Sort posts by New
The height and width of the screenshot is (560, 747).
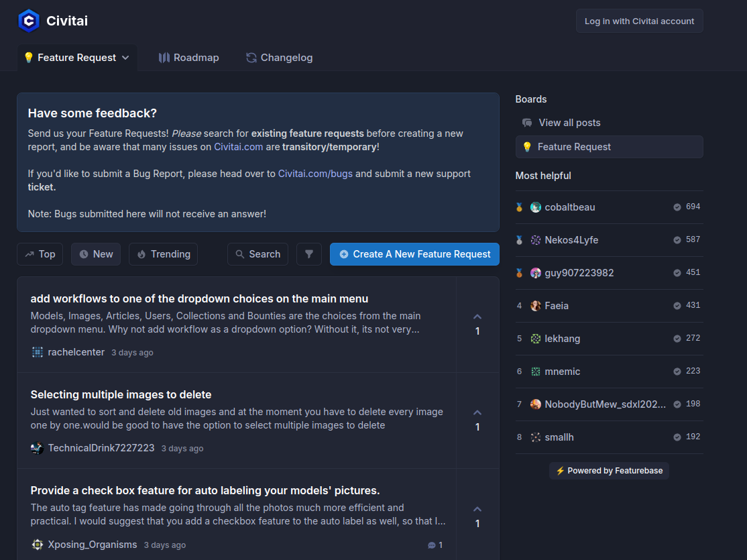click(x=96, y=254)
